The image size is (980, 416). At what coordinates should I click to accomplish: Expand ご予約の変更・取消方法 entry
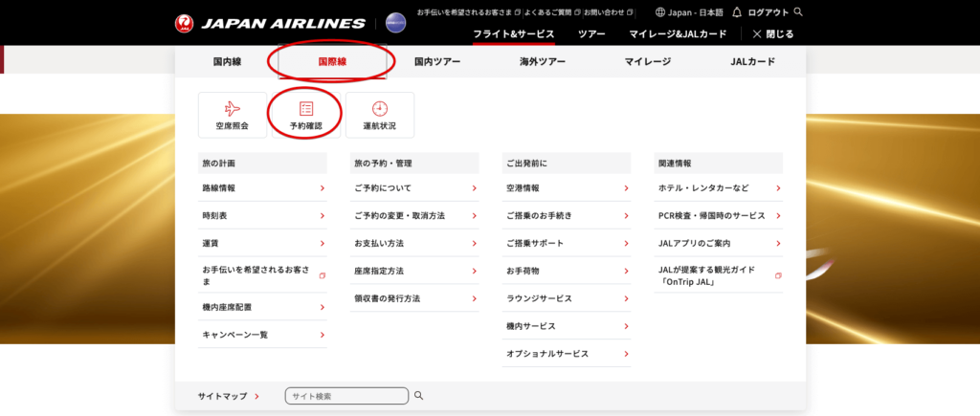414,215
